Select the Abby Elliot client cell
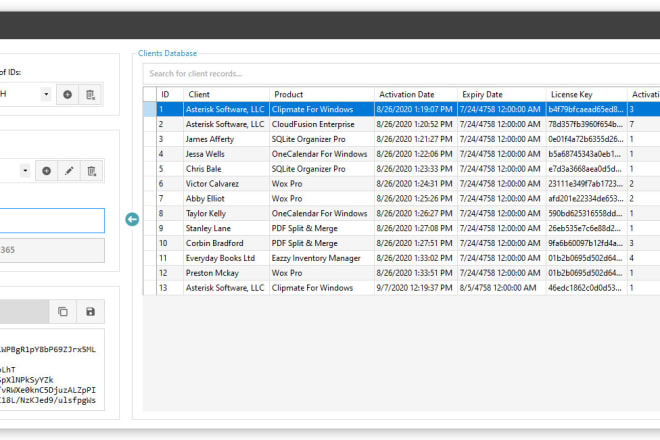The image size is (660, 440). tap(226, 199)
